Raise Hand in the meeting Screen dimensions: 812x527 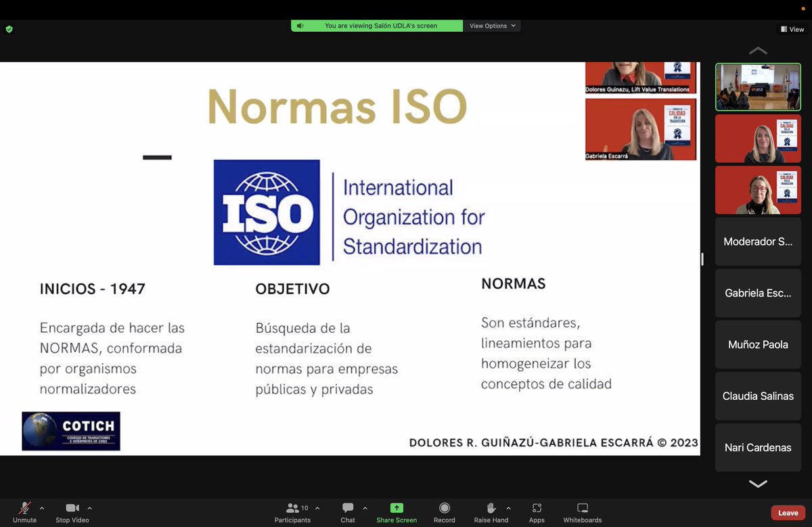[x=491, y=512]
